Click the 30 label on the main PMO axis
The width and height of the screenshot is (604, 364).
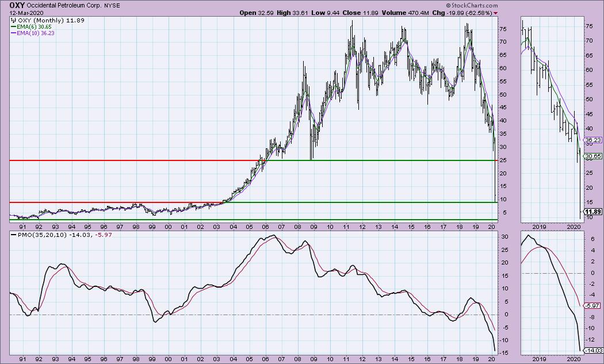click(504, 236)
